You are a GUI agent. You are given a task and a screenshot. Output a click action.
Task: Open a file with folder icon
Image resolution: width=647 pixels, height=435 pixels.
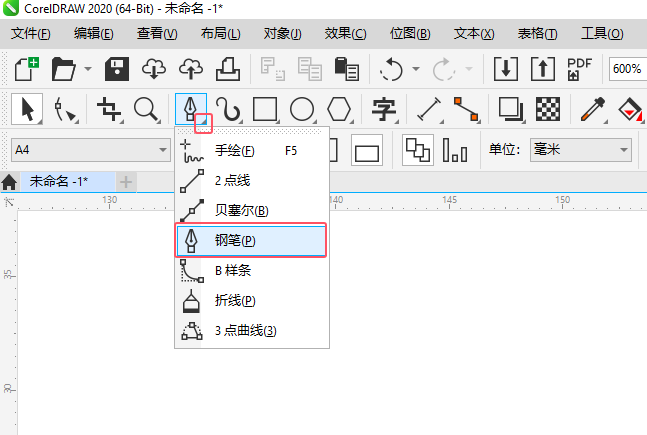pyautogui.click(x=64, y=69)
